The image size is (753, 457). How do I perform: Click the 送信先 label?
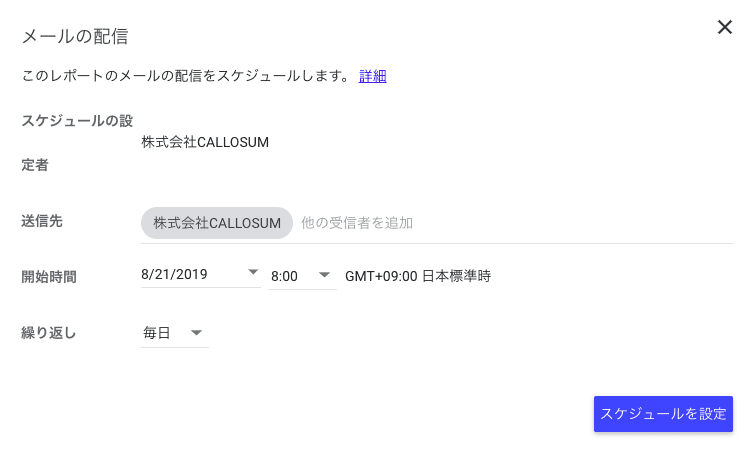[42, 221]
